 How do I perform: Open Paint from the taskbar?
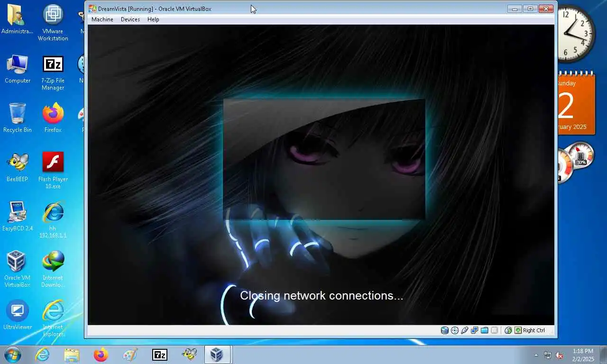point(130,355)
